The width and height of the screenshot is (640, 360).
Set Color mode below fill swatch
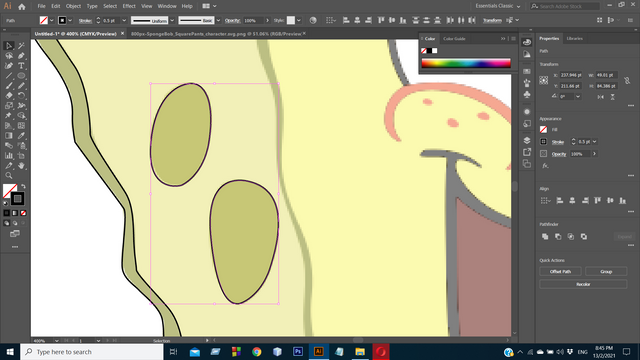tap(7, 213)
